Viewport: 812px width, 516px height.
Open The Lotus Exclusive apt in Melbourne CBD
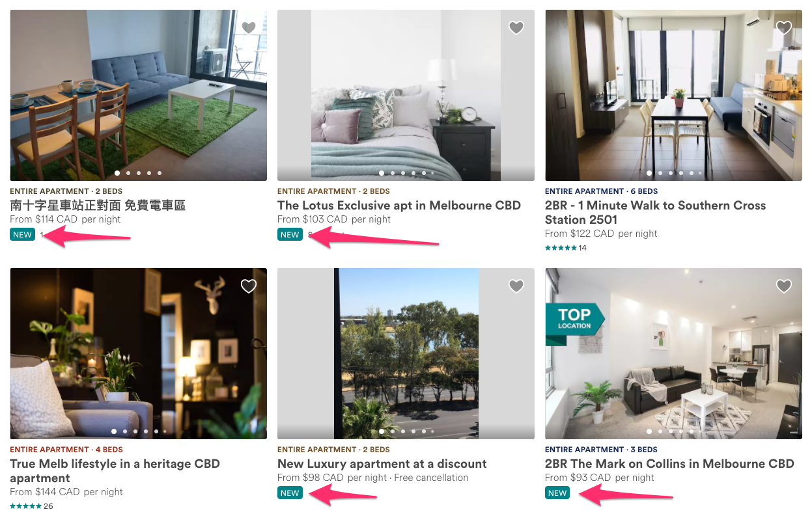tap(399, 205)
